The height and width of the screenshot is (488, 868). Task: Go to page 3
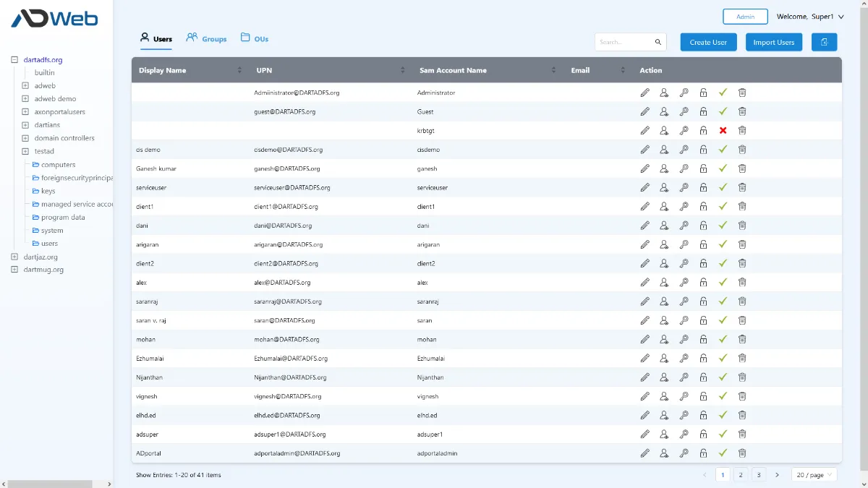(758, 475)
